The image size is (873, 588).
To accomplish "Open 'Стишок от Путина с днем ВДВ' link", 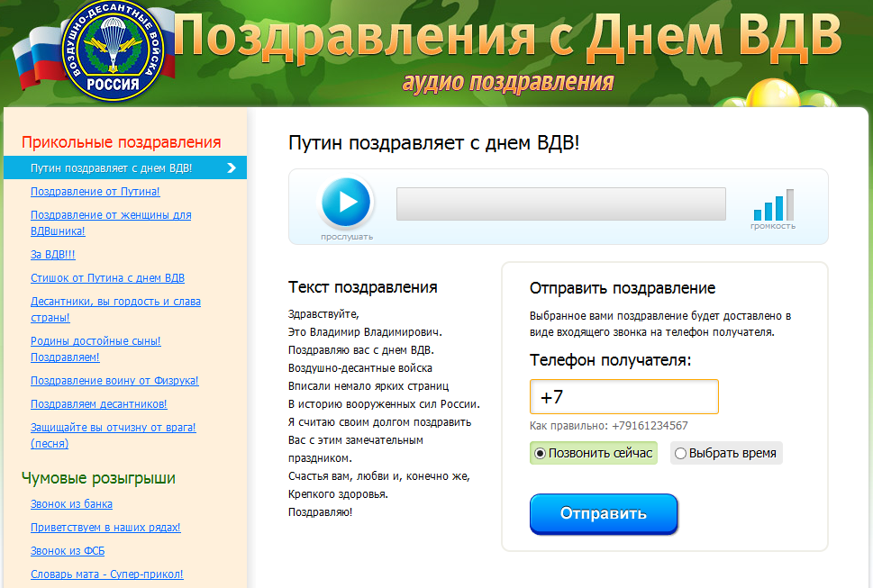I will (107, 277).
